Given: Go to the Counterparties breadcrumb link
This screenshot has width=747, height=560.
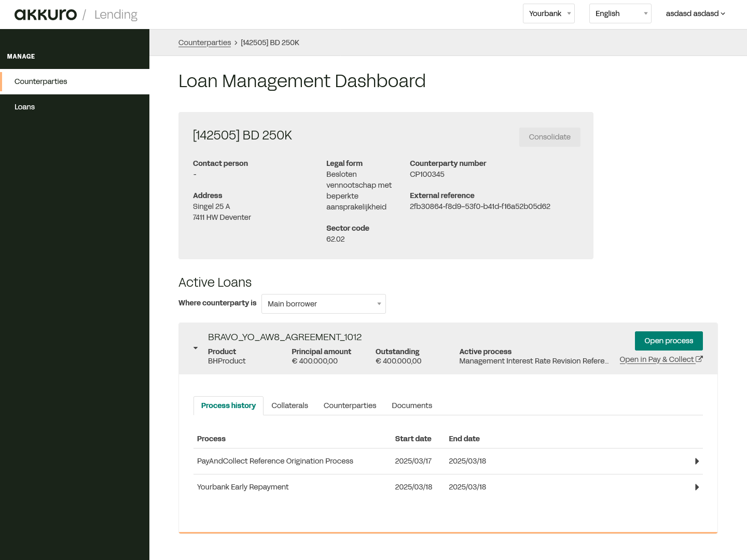Looking at the screenshot, I should pos(204,43).
